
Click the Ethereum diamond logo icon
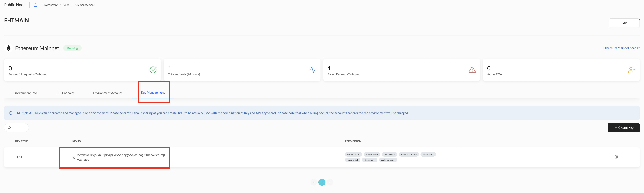point(9,48)
